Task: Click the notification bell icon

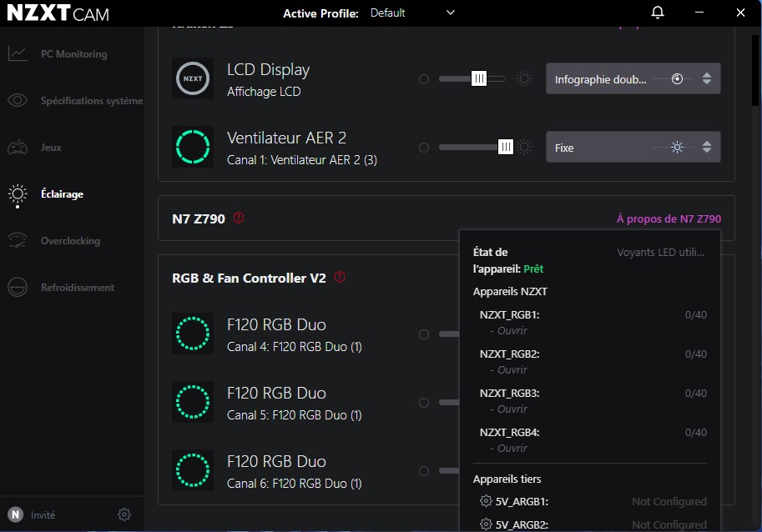Action: 658,13
